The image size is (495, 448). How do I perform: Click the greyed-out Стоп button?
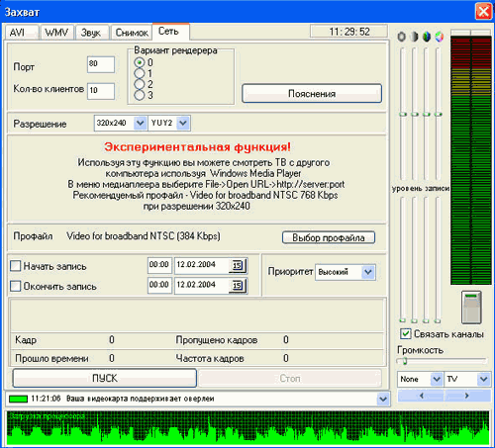(290, 378)
